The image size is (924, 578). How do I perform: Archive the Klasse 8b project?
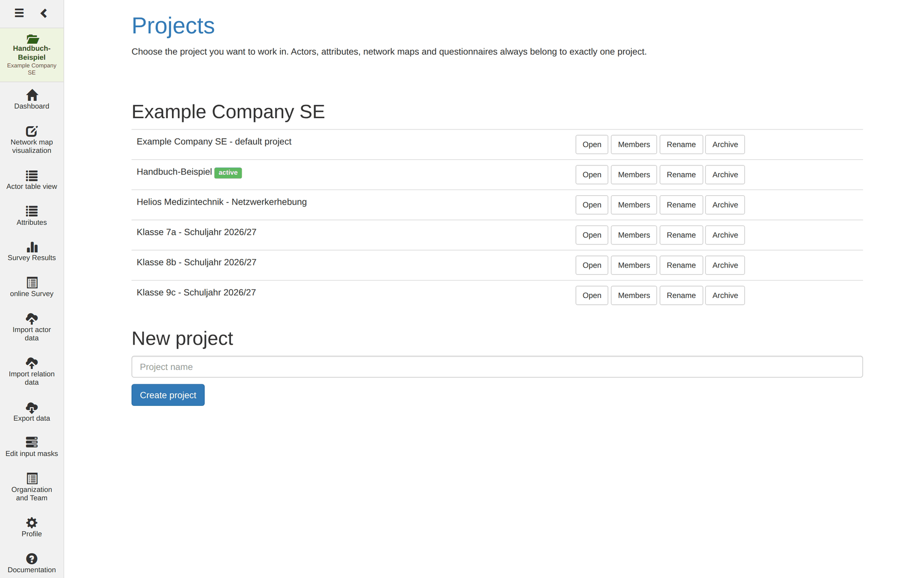coord(725,265)
